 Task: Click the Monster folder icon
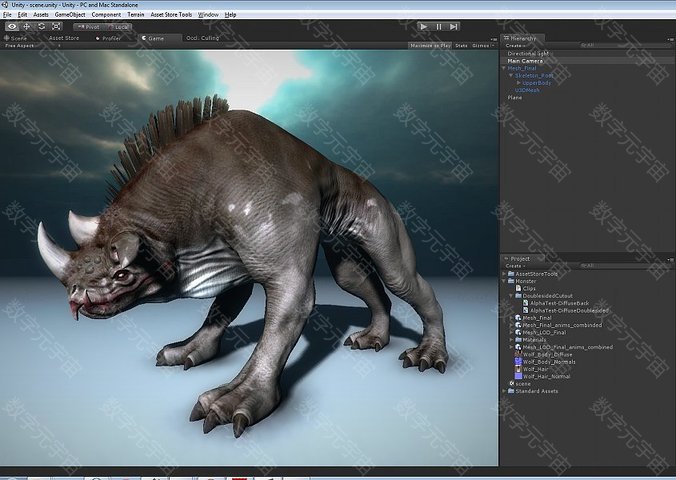point(511,281)
